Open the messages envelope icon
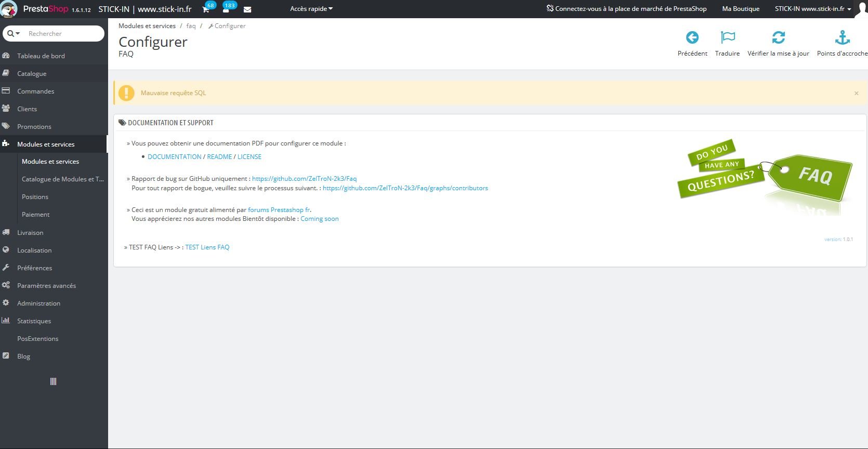Screen dimensions: 868x449 pyautogui.click(x=247, y=9)
